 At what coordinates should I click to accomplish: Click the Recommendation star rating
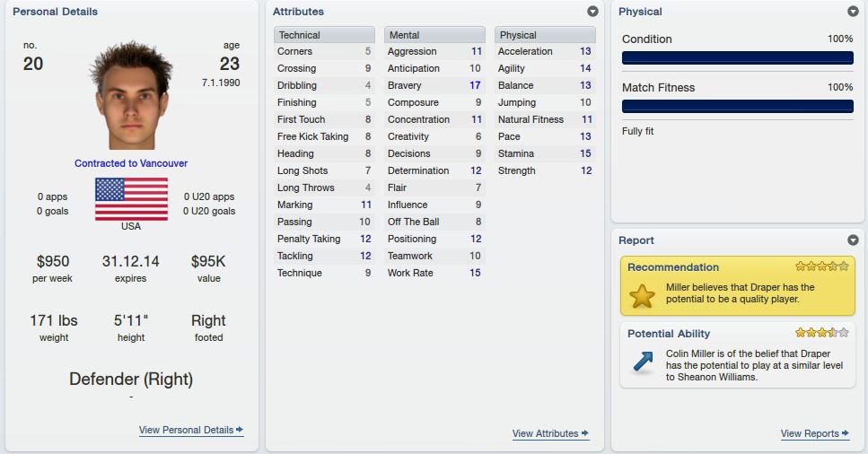(x=821, y=266)
